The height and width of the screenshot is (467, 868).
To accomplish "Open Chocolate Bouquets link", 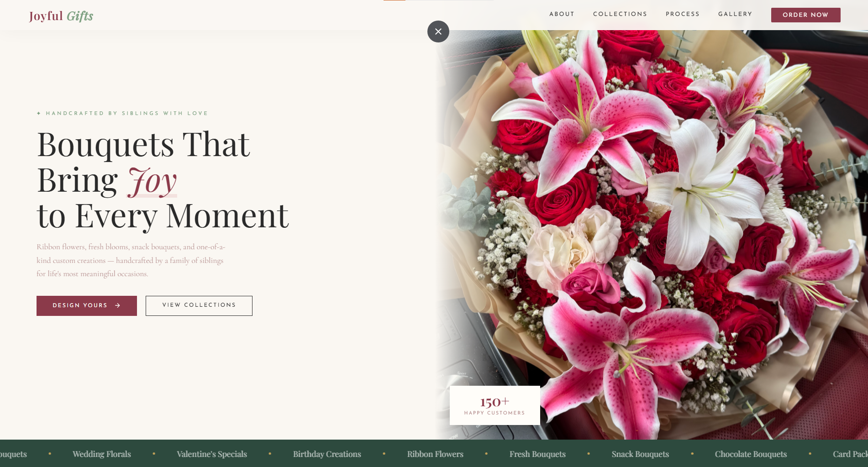I will 751,454.
